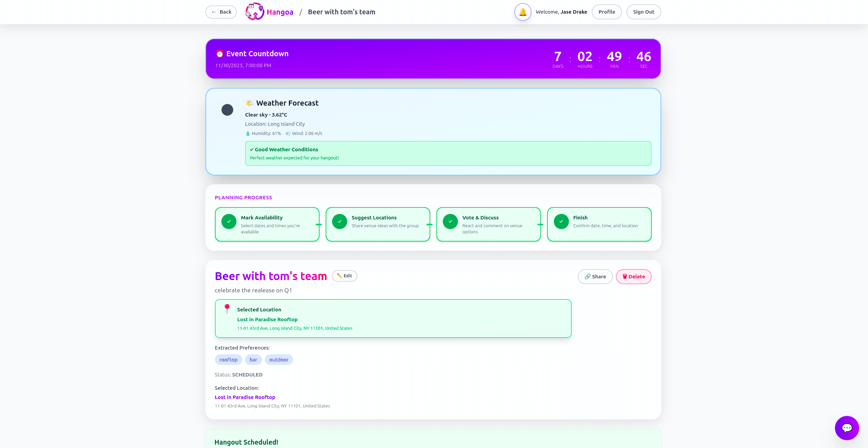This screenshot has width=868, height=448.
Task: Click the Finish step green checkmark
Action: (561, 221)
